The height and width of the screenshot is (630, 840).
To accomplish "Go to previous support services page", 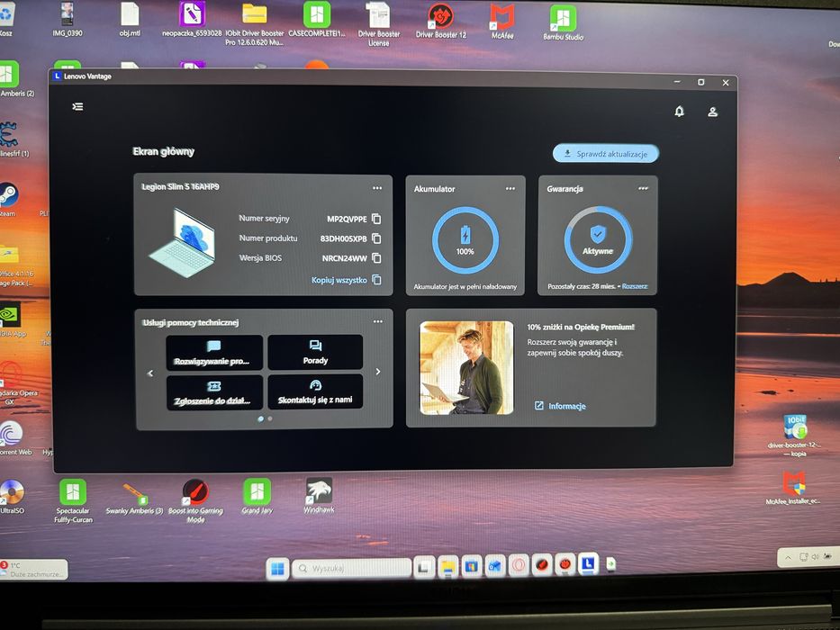I will 150,373.
